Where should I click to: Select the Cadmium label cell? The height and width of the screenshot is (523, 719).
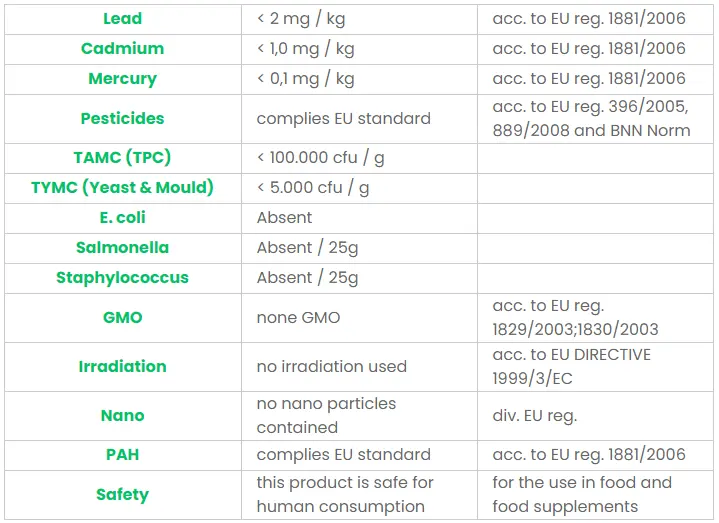click(122, 48)
